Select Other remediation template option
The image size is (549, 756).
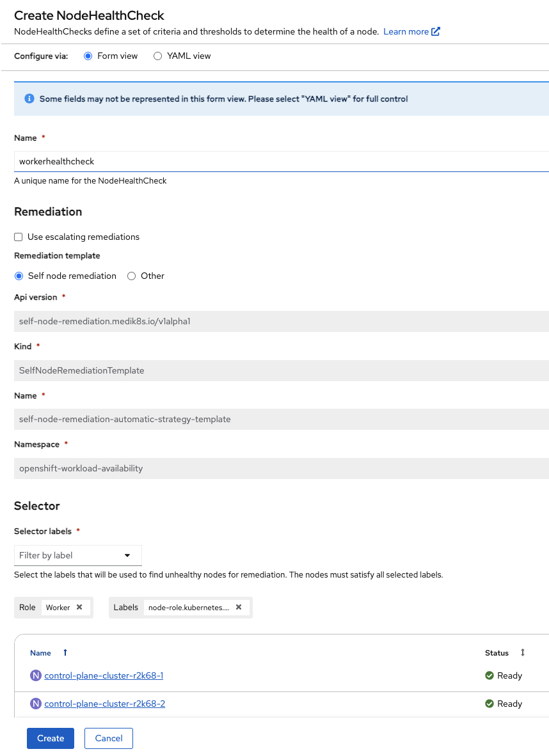(x=132, y=276)
